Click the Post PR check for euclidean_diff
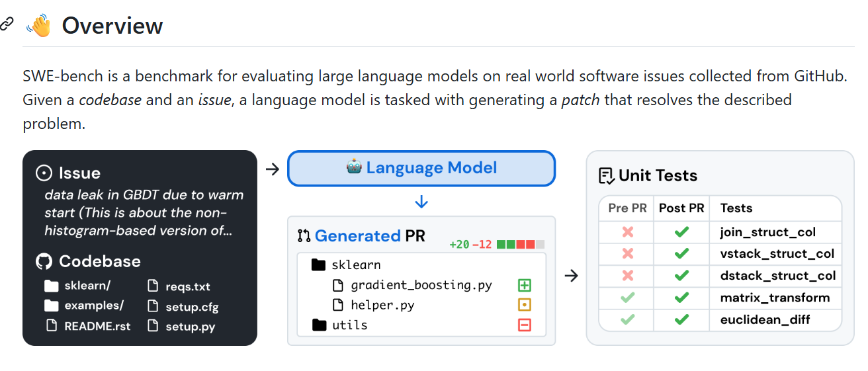 pyautogui.click(x=681, y=319)
